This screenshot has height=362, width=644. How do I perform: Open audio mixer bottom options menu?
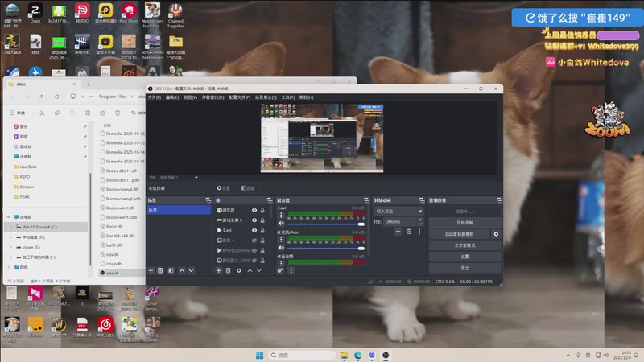point(291,271)
